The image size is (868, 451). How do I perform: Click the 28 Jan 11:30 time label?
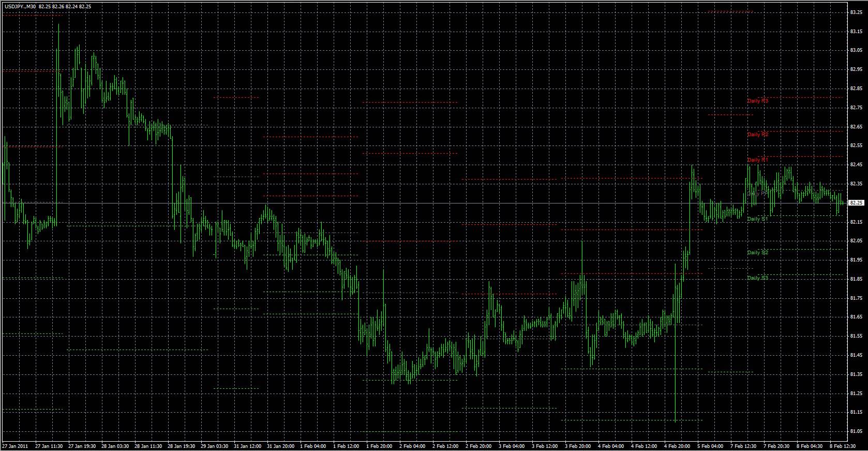149,446
